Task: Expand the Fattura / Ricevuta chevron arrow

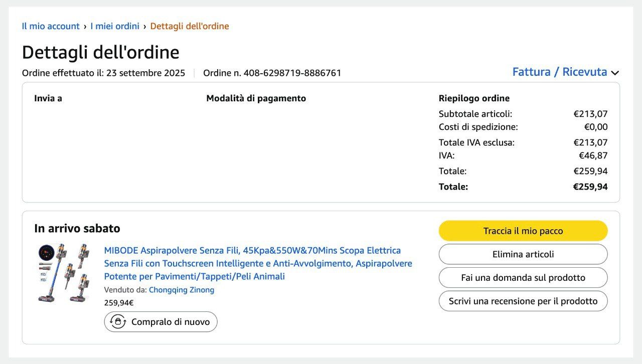Action: pyautogui.click(x=615, y=73)
